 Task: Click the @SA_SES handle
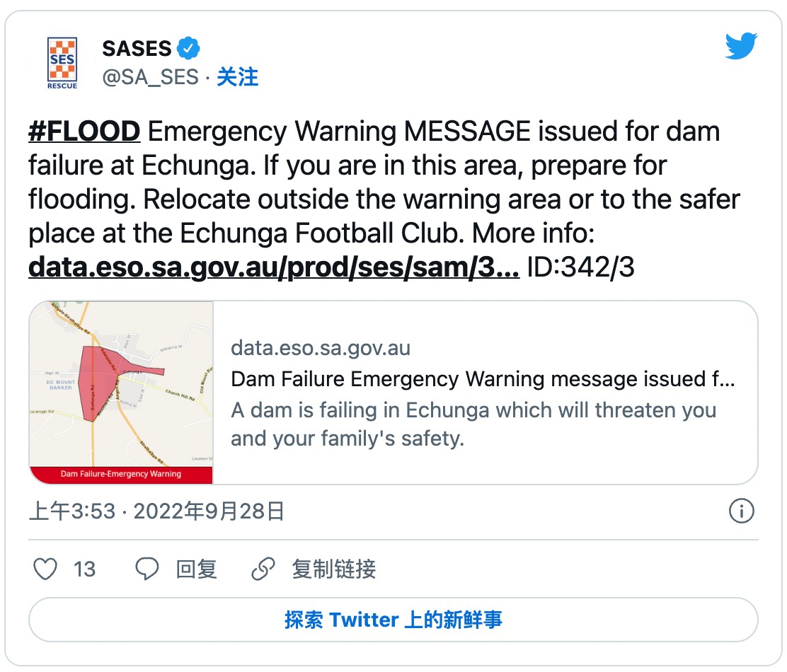pos(151,77)
